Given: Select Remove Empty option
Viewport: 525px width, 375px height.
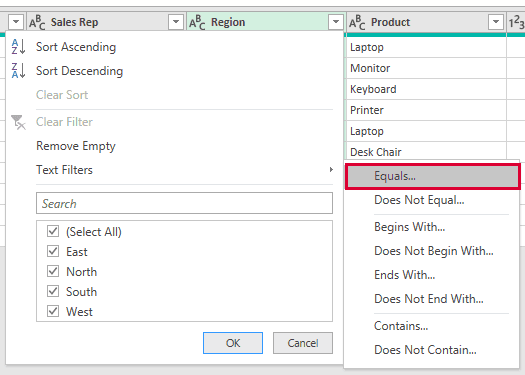Looking at the screenshot, I should click(76, 146).
